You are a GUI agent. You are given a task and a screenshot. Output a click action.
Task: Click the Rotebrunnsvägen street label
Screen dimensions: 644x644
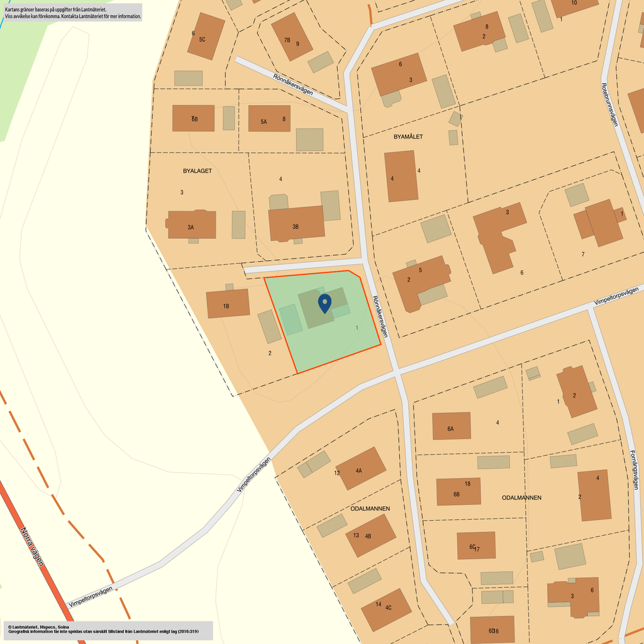coord(609,104)
